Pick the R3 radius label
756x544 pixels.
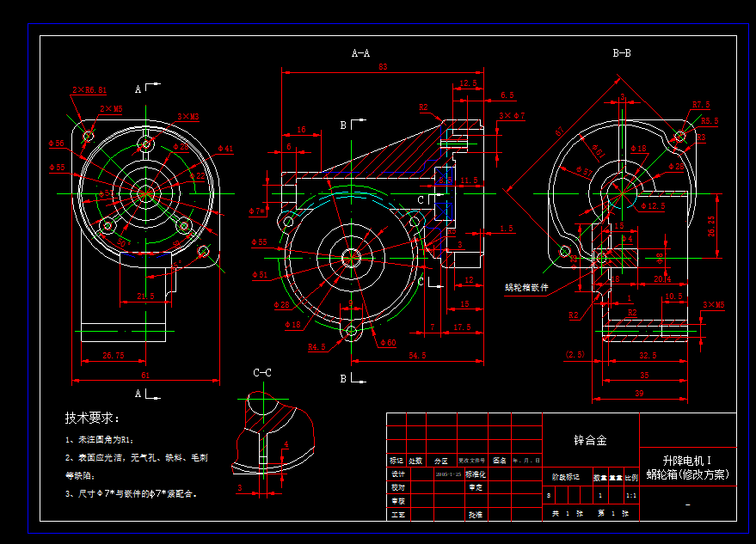pyautogui.click(x=701, y=138)
